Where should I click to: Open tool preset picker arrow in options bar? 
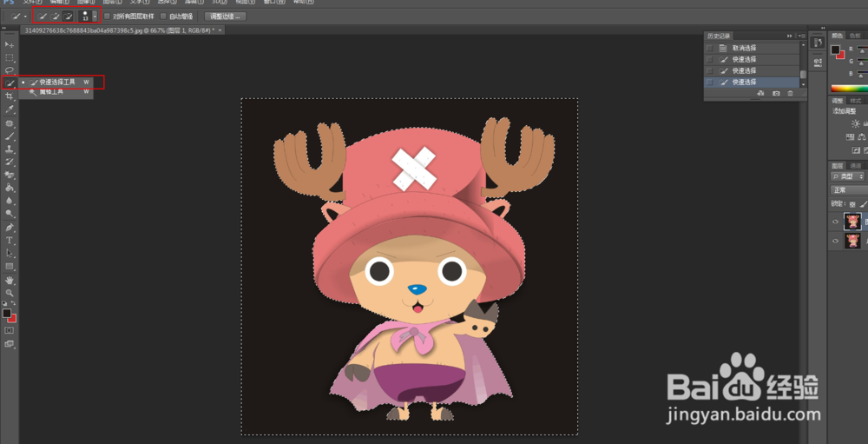pyautogui.click(x=25, y=17)
